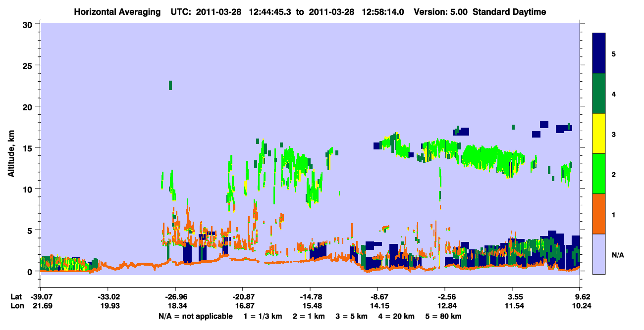
Task: Click the latitude value 3.55
Action: click(x=512, y=297)
